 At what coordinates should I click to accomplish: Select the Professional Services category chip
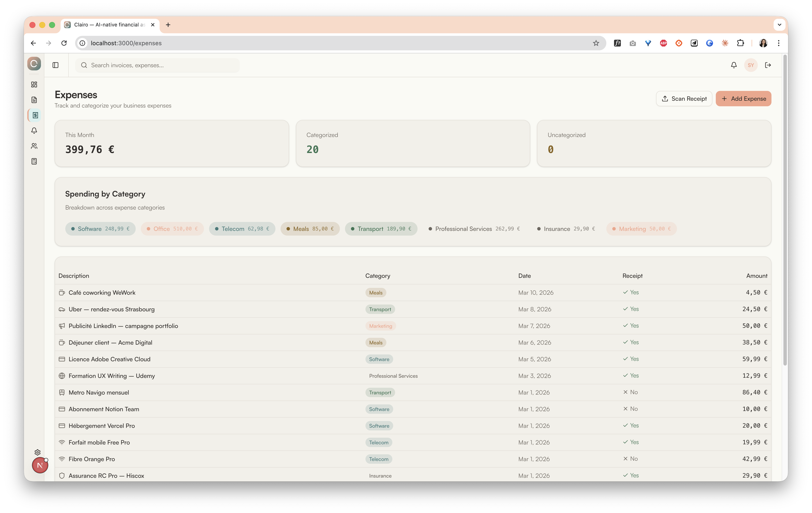(x=474, y=229)
